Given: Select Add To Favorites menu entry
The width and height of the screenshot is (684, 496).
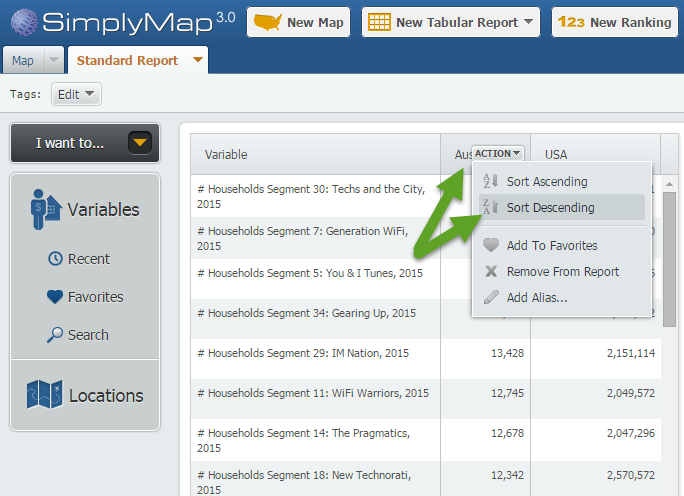Looking at the screenshot, I should pyautogui.click(x=562, y=246).
